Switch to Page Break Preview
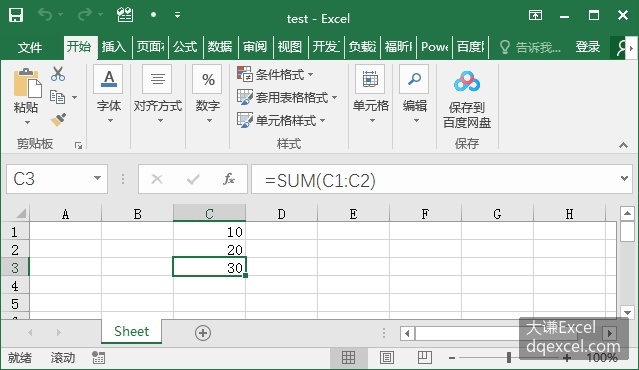Image resolution: width=639 pixels, height=370 pixels. (424, 358)
